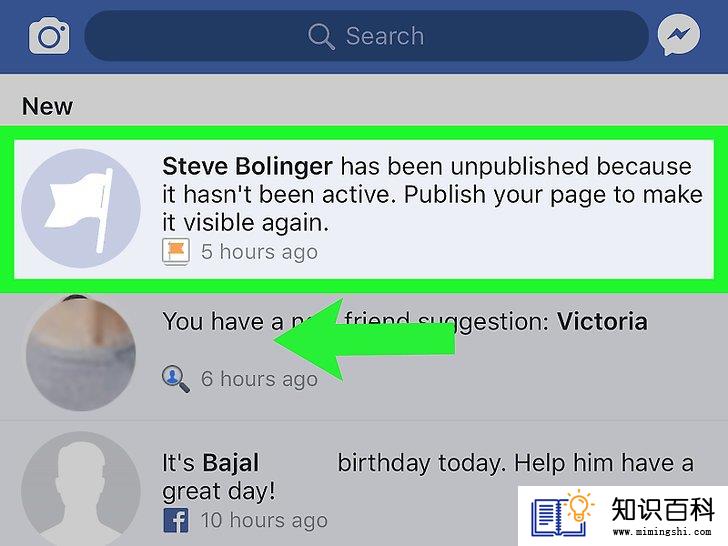Open the Messenger chat icon
Viewport: 728px width, 546px height.
pyautogui.click(x=679, y=35)
